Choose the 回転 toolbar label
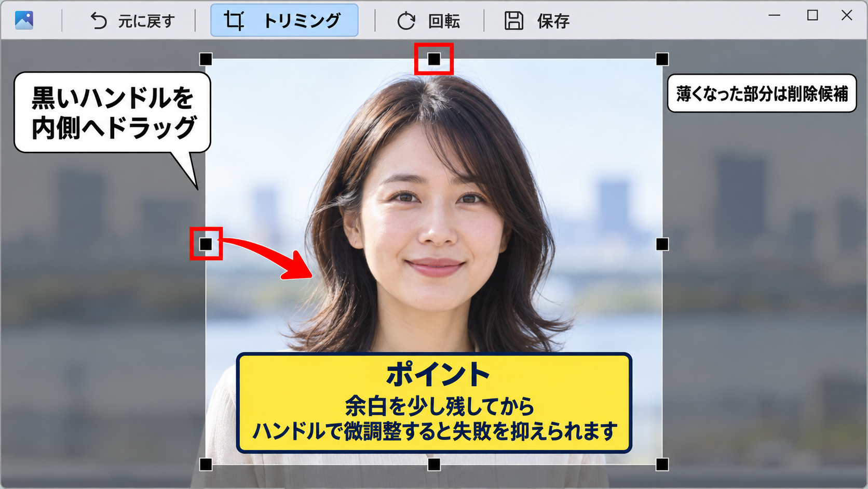This screenshot has width=868, height=489. pos(444,21)
